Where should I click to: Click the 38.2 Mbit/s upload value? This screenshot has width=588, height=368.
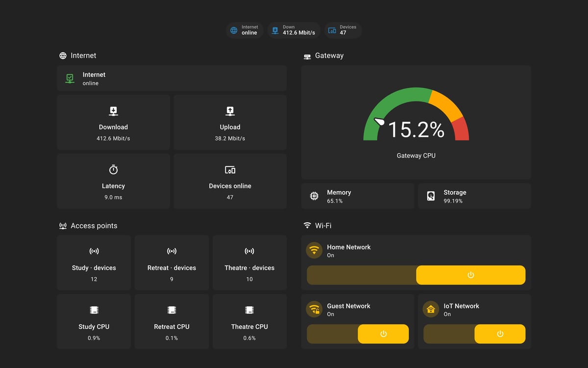pyautogui.click(x=230, y=138)
